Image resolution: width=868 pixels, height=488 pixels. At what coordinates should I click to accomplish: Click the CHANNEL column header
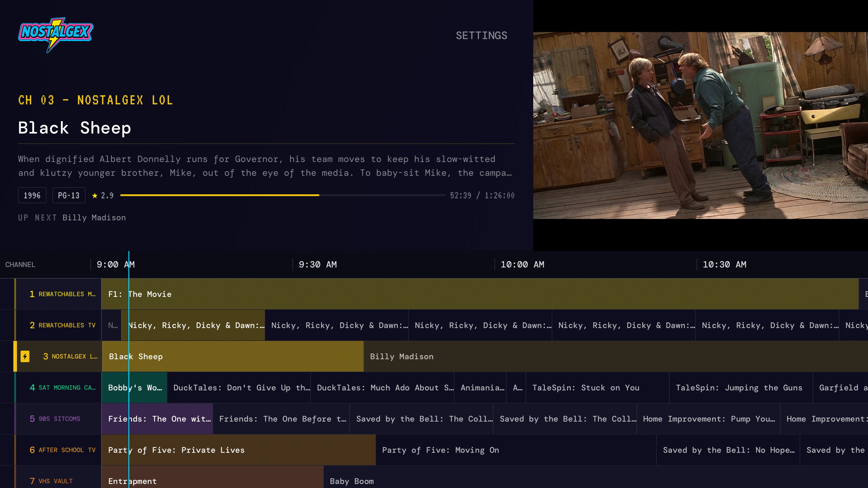(20, 265)
